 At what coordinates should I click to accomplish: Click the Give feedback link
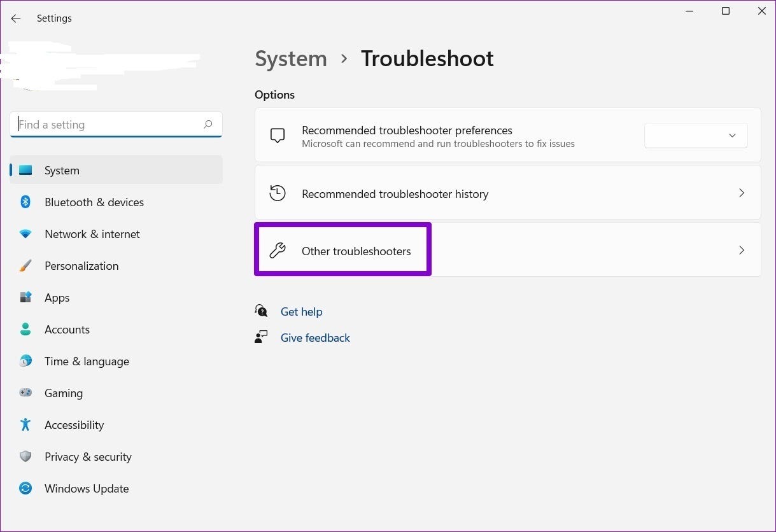click(x=315, y=338)
